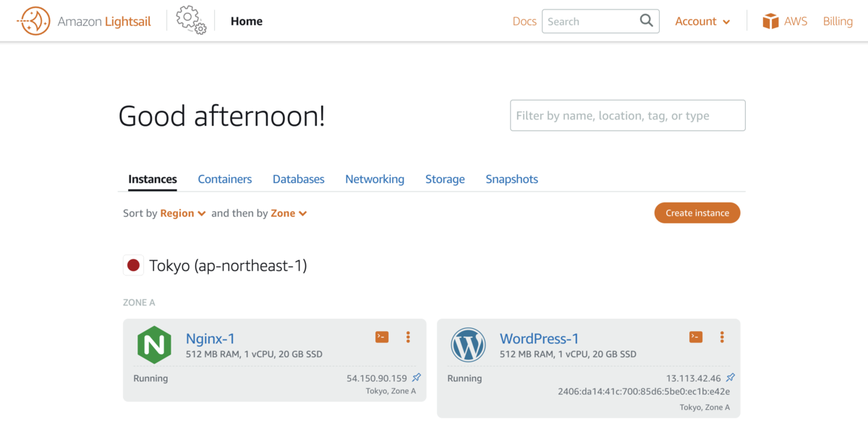Expand the Account dropdown
Viewport: 868px width, 423px height.
point(702,22)
